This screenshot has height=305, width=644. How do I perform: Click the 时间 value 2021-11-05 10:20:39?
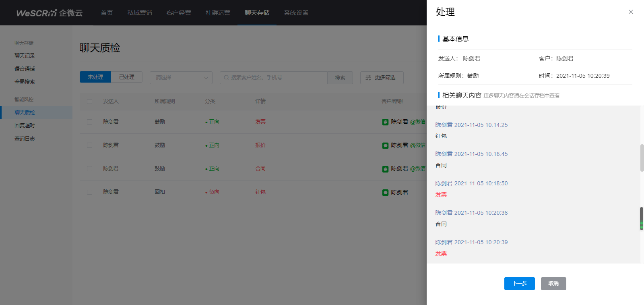click(583, 76)
